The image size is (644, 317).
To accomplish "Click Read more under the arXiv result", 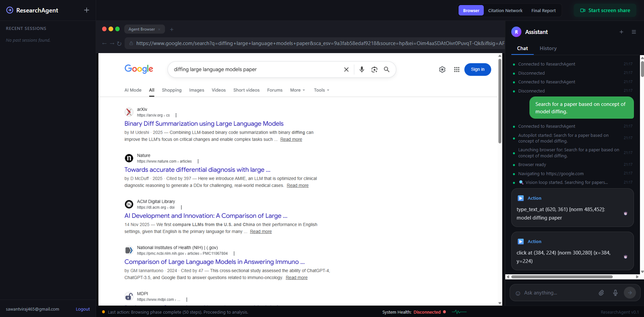I will 291,140.
